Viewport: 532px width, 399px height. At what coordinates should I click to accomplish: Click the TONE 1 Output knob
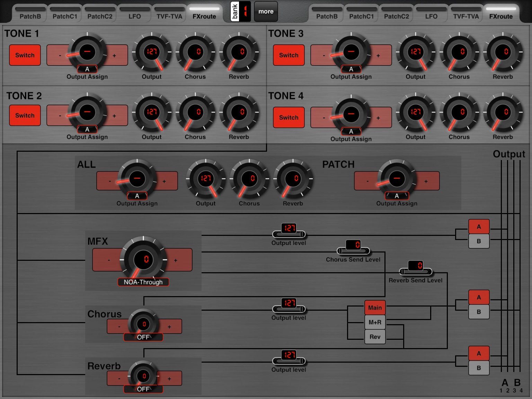point(152,52)
